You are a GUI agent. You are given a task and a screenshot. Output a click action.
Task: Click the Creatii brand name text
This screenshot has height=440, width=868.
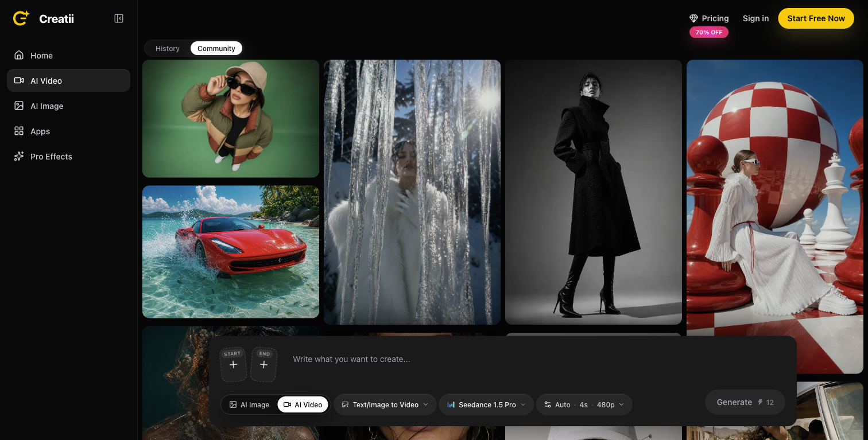click(56, 19)
